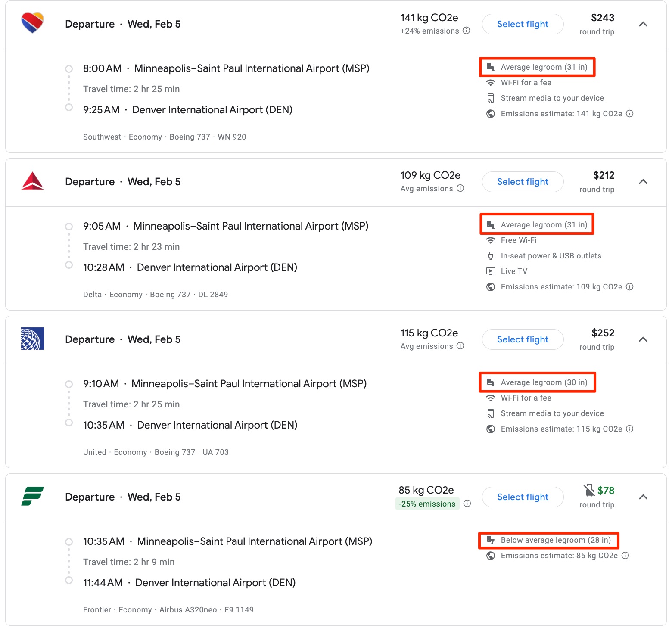Image resolution: width=672 pixels, height=628 pixels.
Task: Click the below average legroom icon on Frontier
Action: coord(491,540)
